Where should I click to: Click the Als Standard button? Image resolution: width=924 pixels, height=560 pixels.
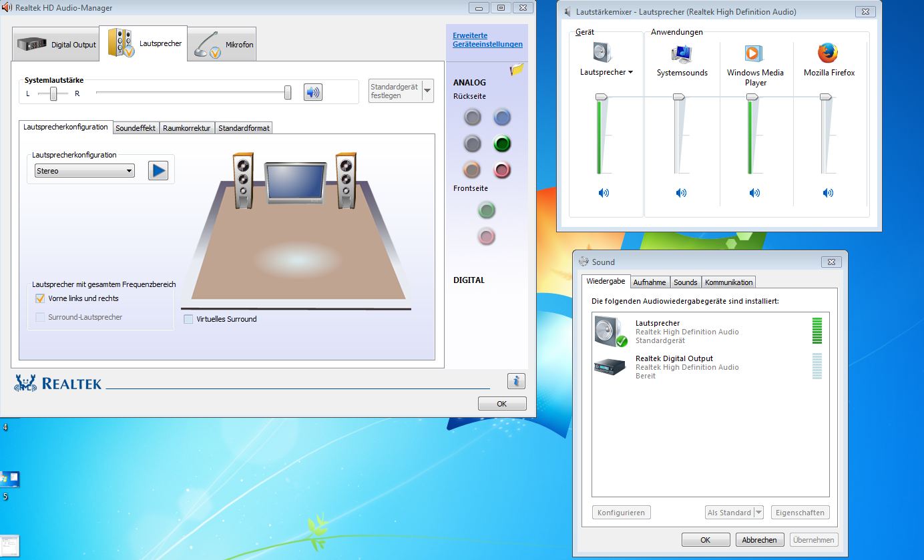tap(729, 513)
